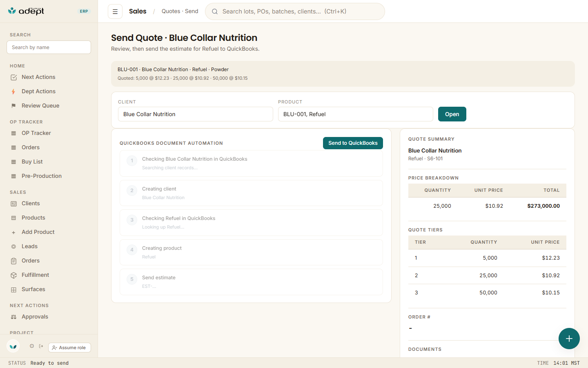The height and width of the screenshot is (368, 588).
Task: Click the logout arrow icon
Action: tap(41, 346)
